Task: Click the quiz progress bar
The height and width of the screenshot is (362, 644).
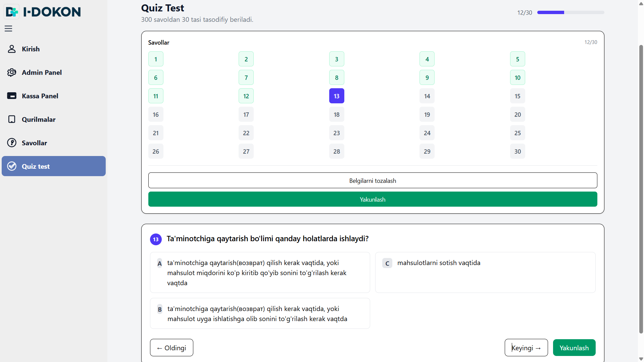Action: (x=571, y=12)
